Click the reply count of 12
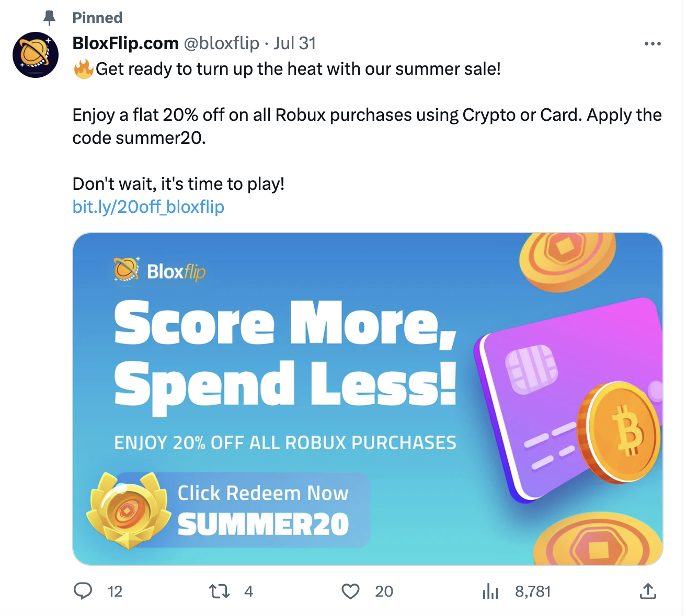Screen dimensions: 686x616 [115, 591]
